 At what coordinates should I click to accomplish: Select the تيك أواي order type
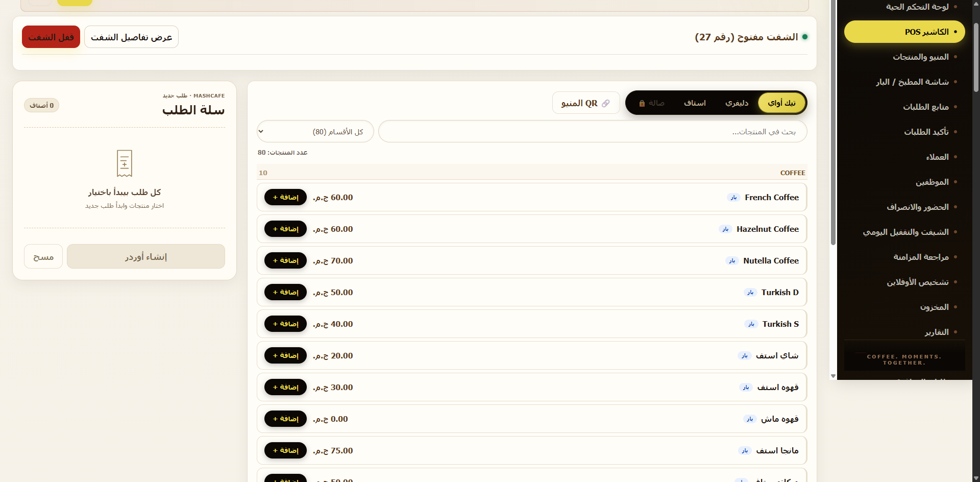point(781,103)
